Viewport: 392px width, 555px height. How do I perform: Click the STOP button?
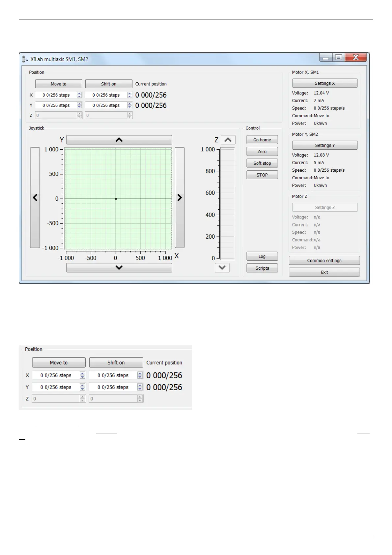click(262, 175)
